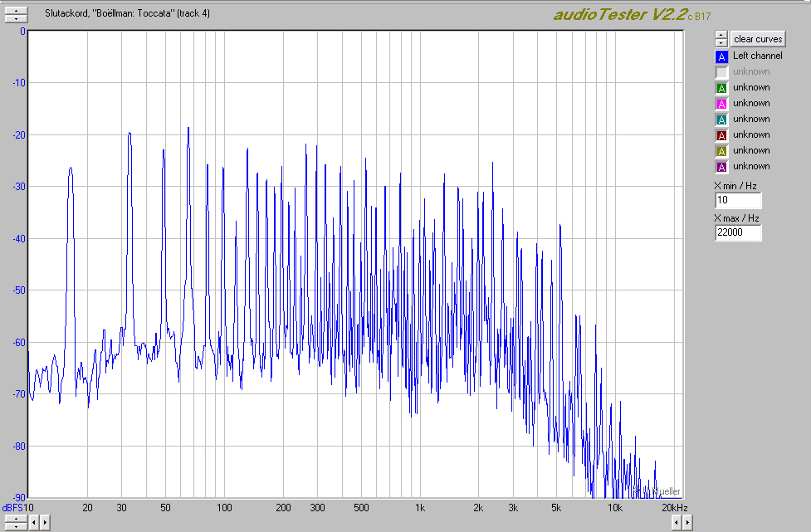The height and width of the screenshot is (532, 811).
Task: Click the X min / Hz input field
Action: tap(737, 201)
